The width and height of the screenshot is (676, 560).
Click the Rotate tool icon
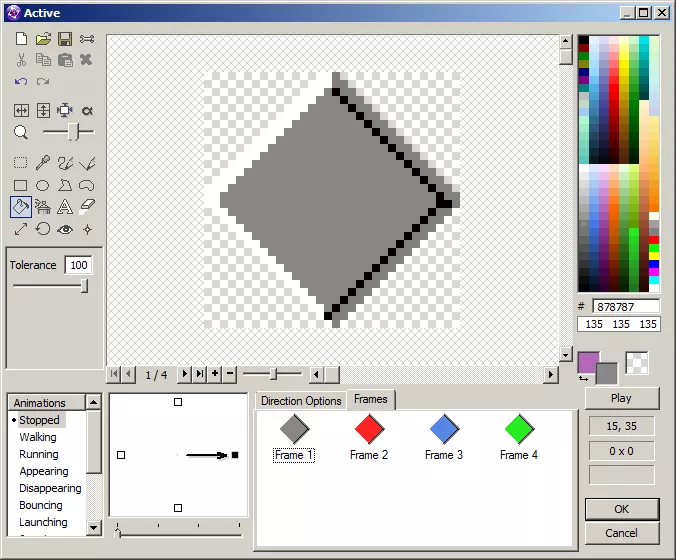43,229
